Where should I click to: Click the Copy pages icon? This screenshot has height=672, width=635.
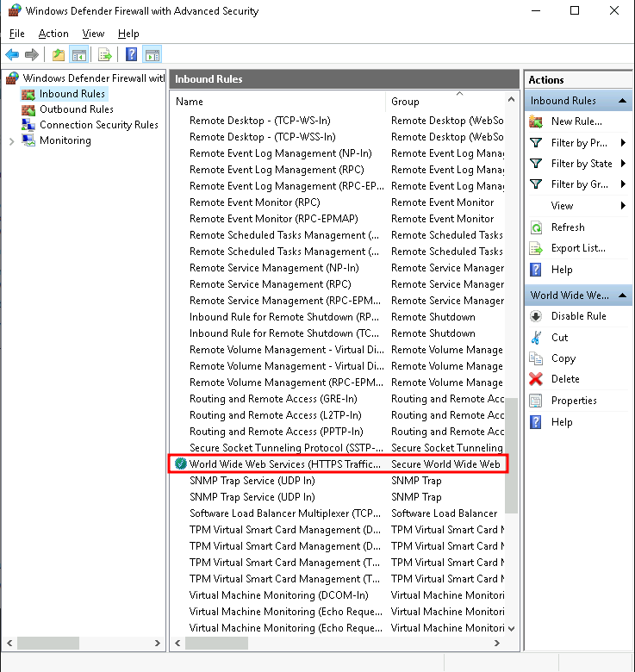click(x=536, y=358)
